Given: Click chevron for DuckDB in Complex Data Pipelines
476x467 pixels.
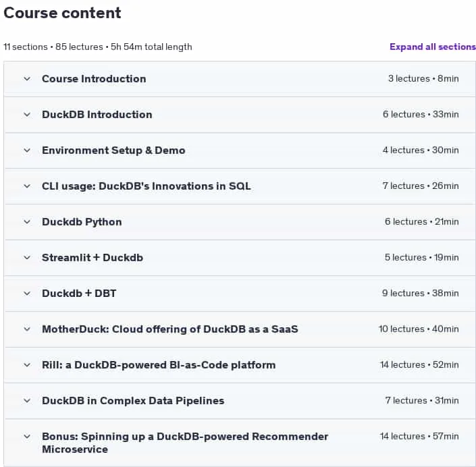Looking at the screenshot, I should (x=27, y=401).
